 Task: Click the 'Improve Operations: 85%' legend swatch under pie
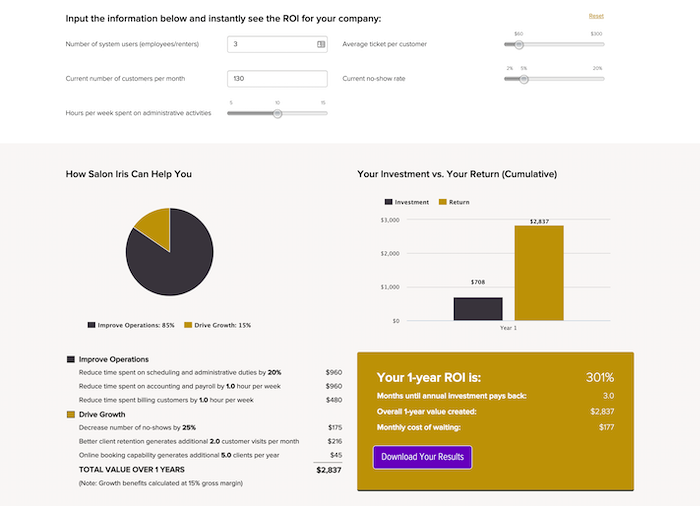tap(92, 325)
